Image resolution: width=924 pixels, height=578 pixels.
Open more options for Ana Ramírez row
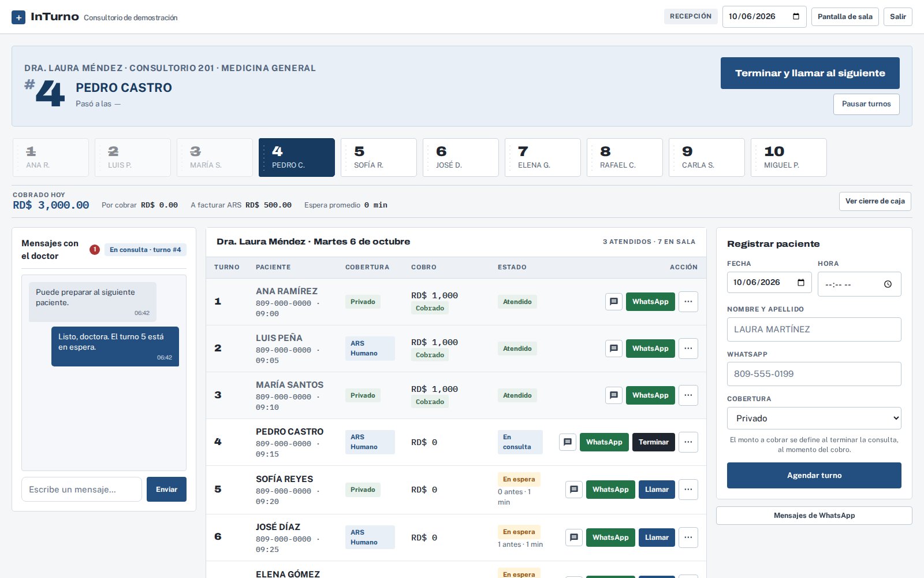688,301
